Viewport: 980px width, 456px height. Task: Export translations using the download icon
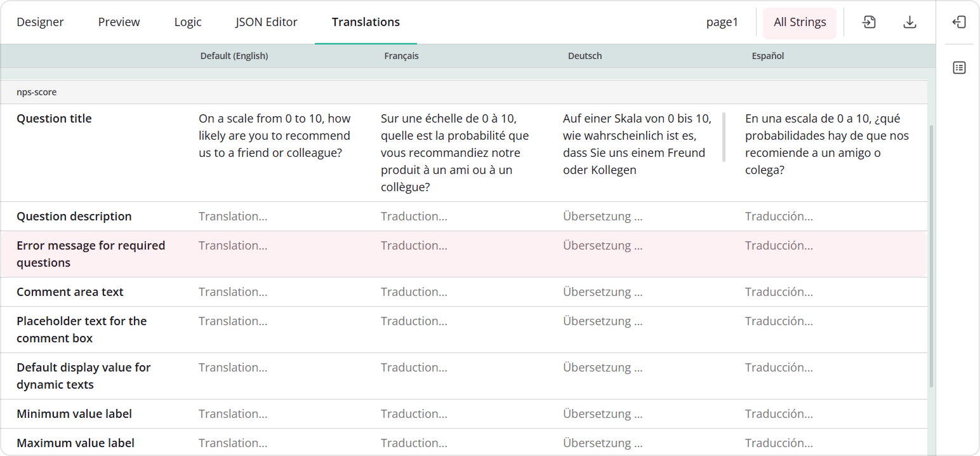pyautogui.click(x=910, y=22)
